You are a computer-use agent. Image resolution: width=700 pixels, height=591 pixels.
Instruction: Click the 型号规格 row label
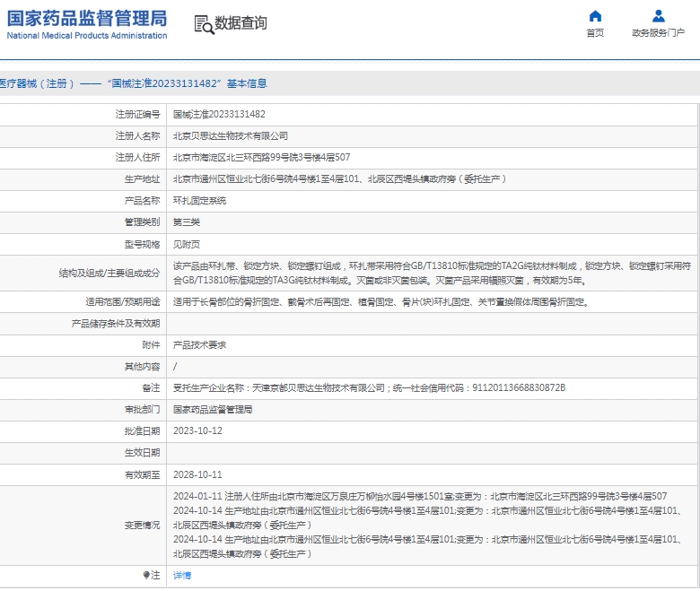click(142, 244)
